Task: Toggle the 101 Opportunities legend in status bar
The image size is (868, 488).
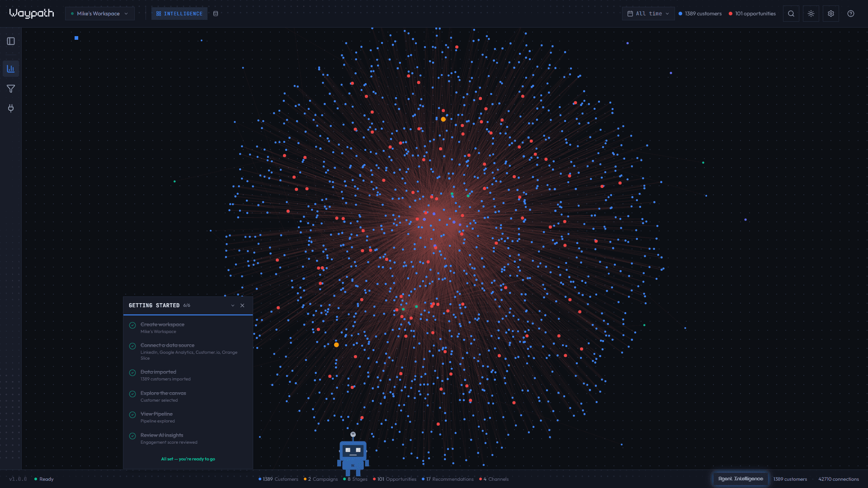Action: 394,479
